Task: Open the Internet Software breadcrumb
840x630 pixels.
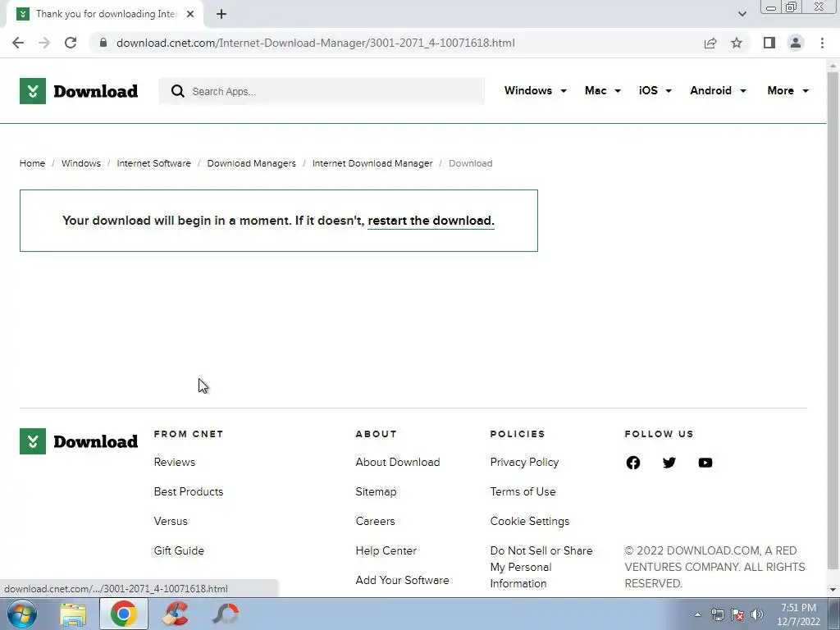Action: [x=153, y=163]
